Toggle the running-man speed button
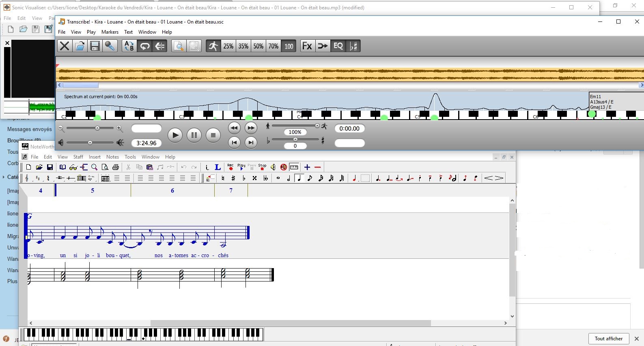The height and width of the screenshot is (346, 644). pyautogui.click(x=213, y=46)
